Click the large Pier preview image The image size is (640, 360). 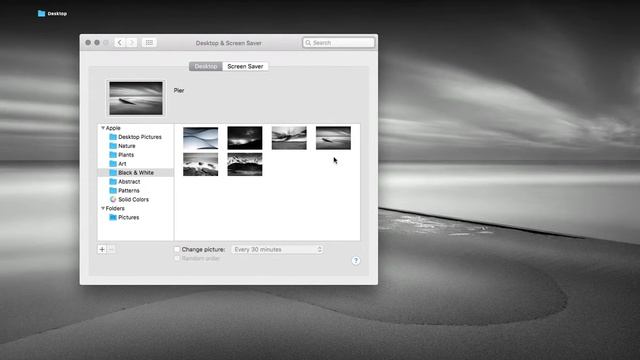pos(136,98)
